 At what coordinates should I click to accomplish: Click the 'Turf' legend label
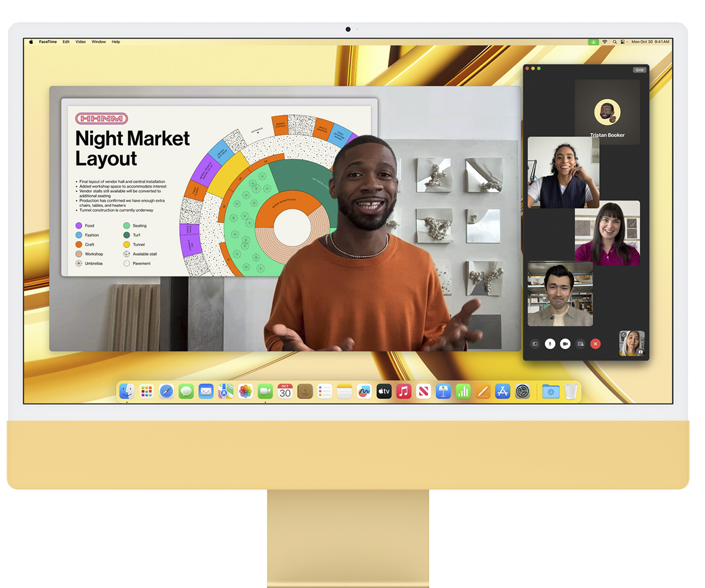click(x=136, y=235)
